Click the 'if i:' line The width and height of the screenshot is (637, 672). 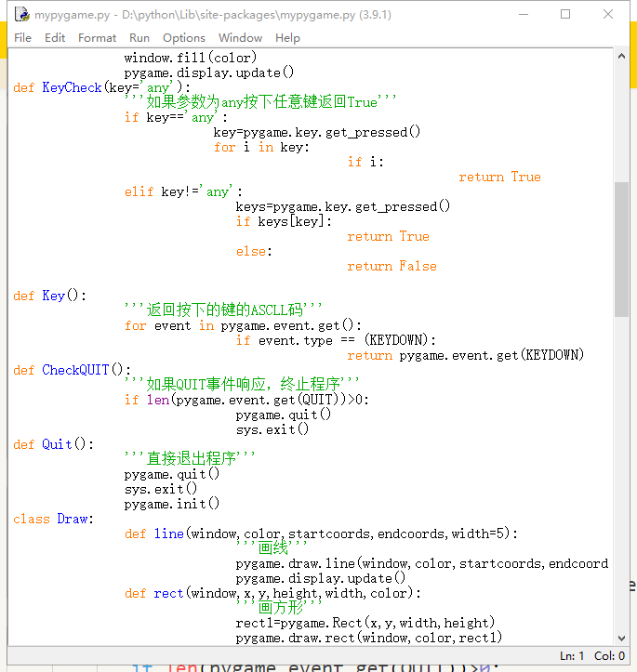pyautogui.click(x=365, y=162)
